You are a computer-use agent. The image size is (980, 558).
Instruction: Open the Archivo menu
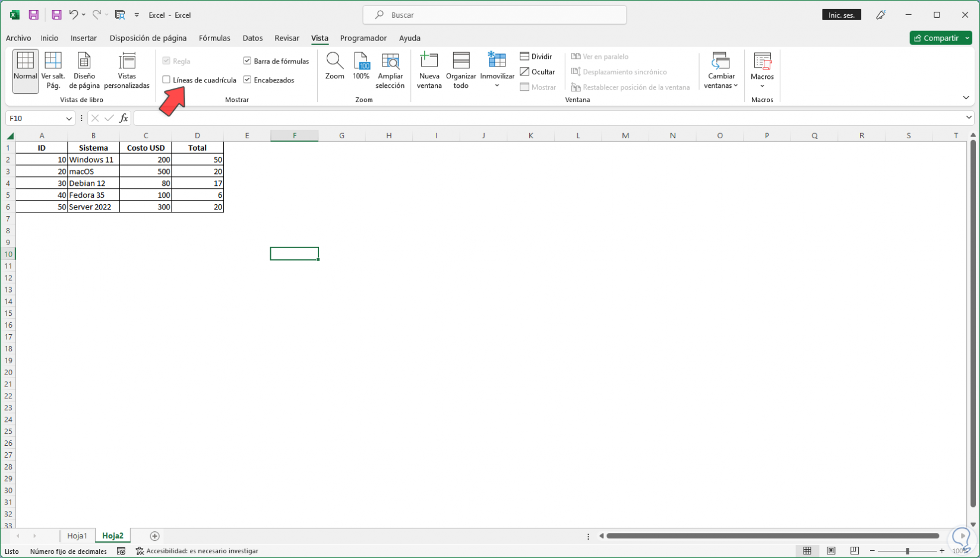18,38
